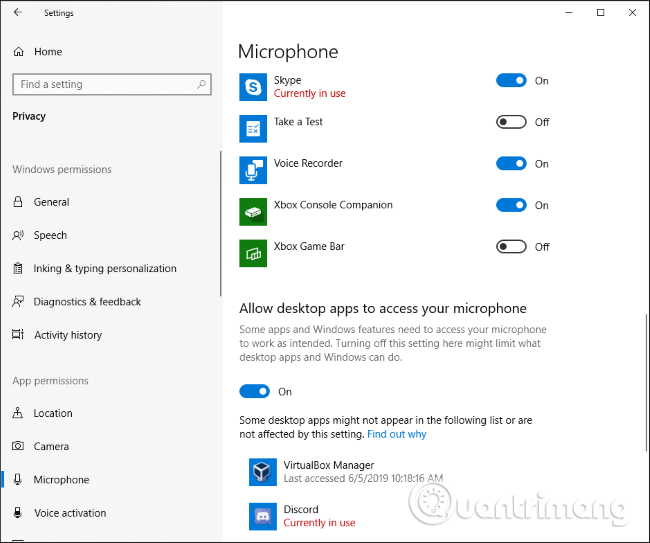Click the VirtualBox Manager icon
Viewport: 650px width, 543px height.
point(263,472)
